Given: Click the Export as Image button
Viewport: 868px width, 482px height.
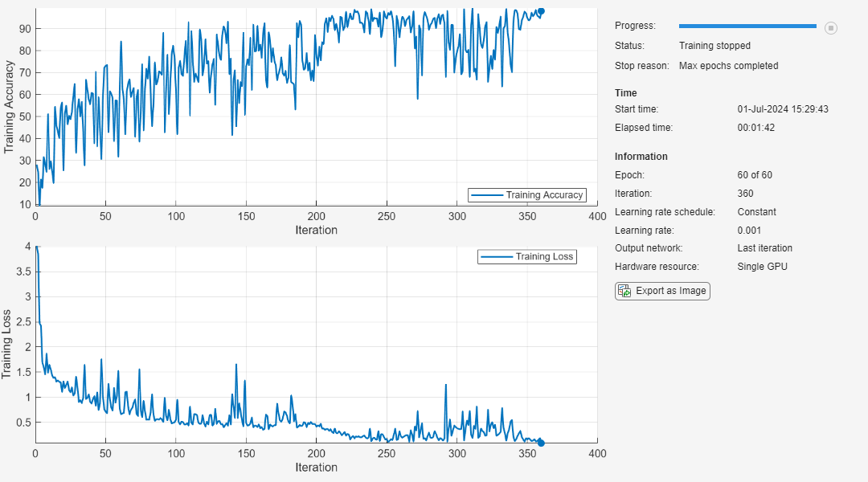Looking at the screenshot, I should [662, 291].
